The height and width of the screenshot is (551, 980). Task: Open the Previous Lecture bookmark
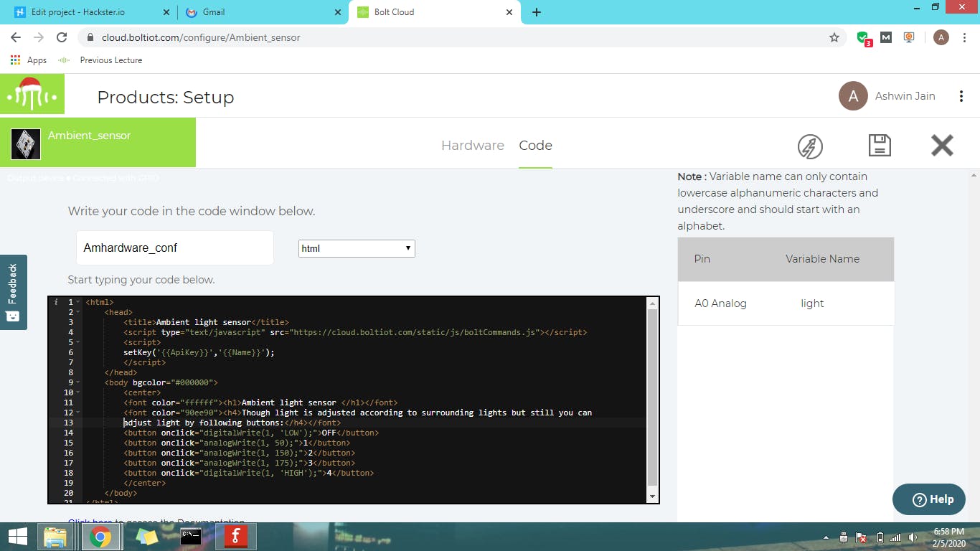tap(100, 60)
